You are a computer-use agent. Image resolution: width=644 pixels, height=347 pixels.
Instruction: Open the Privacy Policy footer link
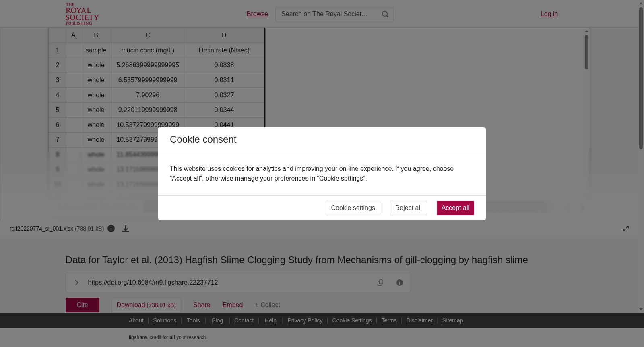click(305, 320)
